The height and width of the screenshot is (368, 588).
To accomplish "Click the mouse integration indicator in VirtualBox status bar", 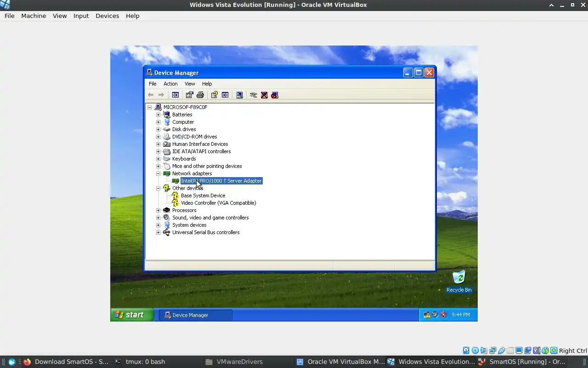I will coord(545,351).
